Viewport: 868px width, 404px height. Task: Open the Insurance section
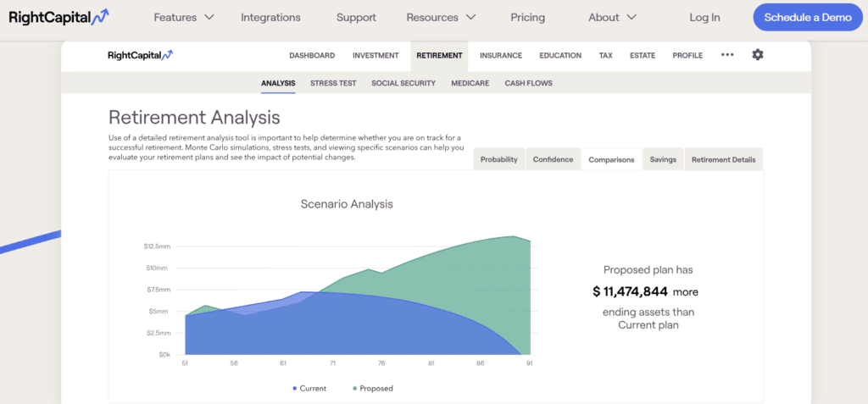(x=501, y=55)
